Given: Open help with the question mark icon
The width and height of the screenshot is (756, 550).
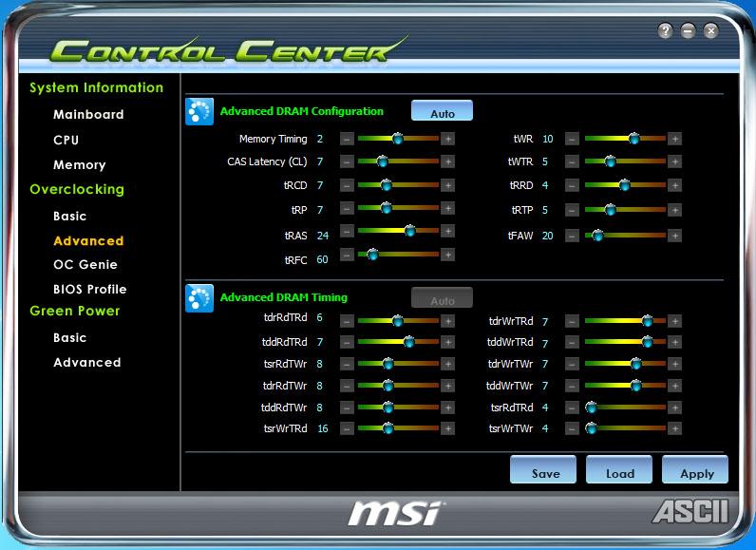Looking at the screenshot, I should pos(665,31).
